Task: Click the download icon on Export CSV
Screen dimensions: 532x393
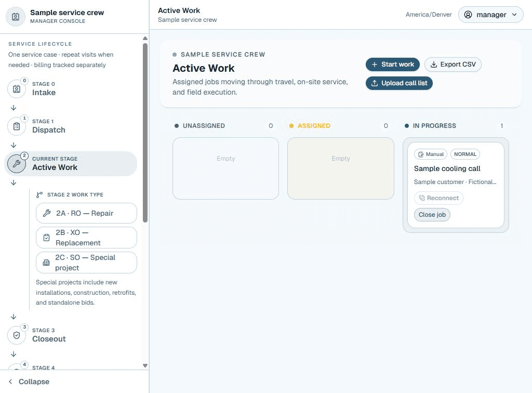Action: click(434, 64)
